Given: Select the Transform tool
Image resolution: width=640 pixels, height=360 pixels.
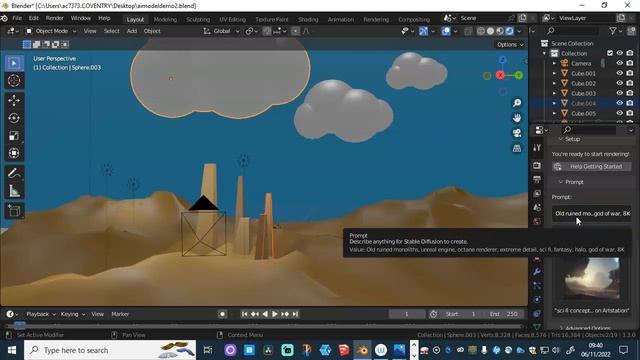Looking at the screenshot, I should click(14, 153).
